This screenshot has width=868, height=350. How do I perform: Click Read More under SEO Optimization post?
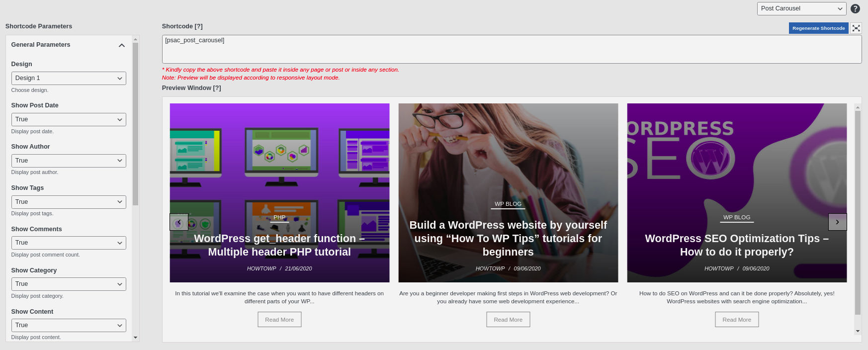click(737, 320)
